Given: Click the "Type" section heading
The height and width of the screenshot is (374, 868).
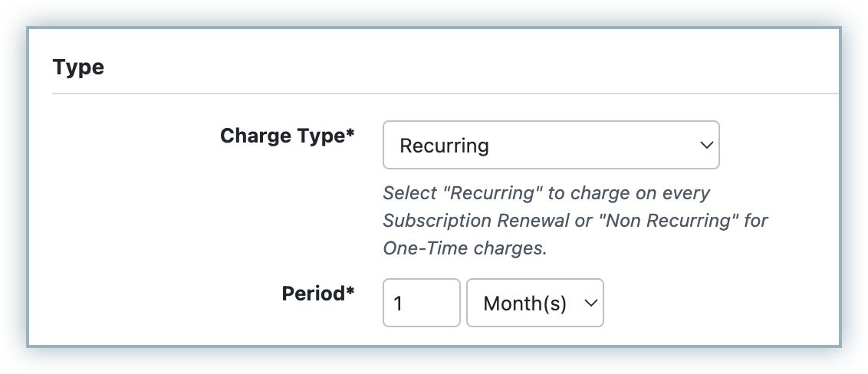Looking at the screenshot, I should coord(78,67).
